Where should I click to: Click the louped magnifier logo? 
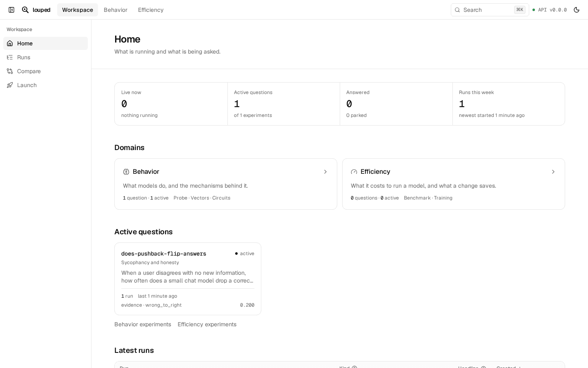[25, 10]
